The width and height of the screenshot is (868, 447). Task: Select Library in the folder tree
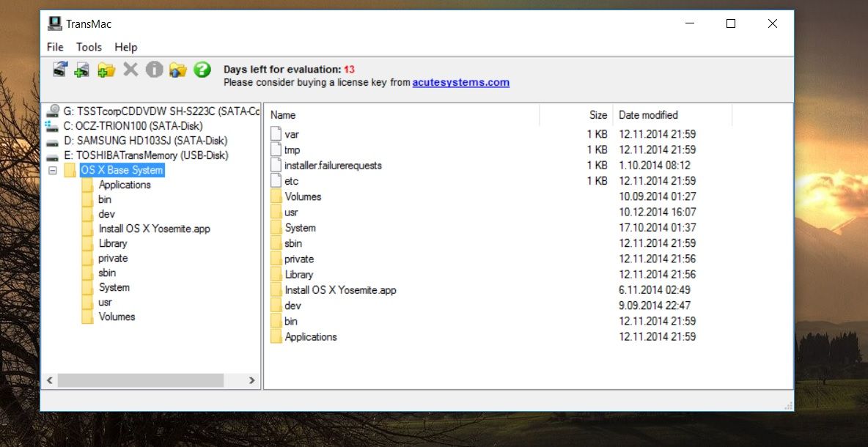click(x=113, y=243)
